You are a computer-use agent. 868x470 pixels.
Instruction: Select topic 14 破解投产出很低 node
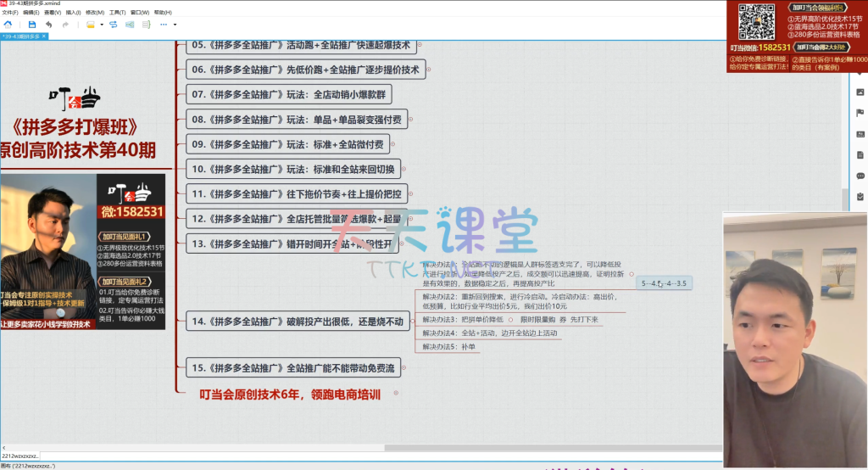coord(298,320)
